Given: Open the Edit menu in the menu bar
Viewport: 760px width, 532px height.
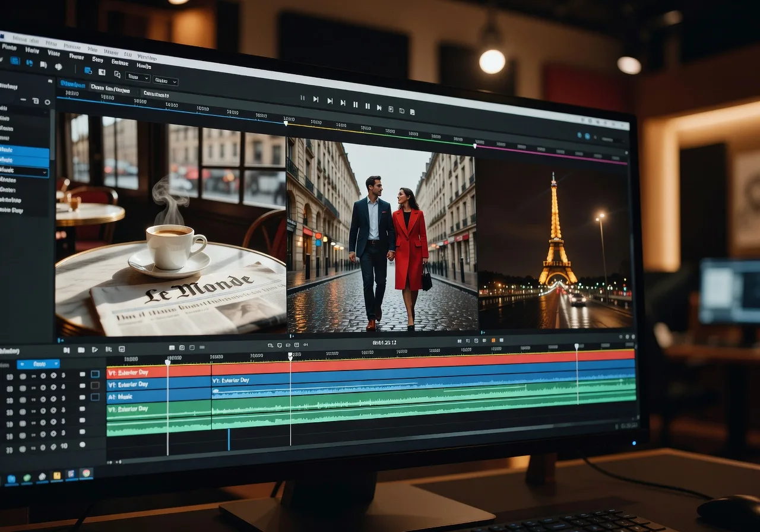Looking at the screenshot, I should tap(30, 50).
